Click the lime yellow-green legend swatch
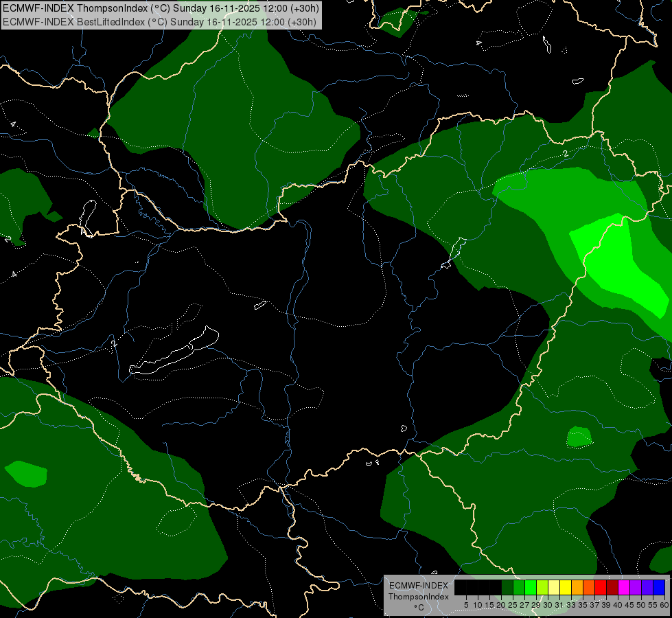 542,587
